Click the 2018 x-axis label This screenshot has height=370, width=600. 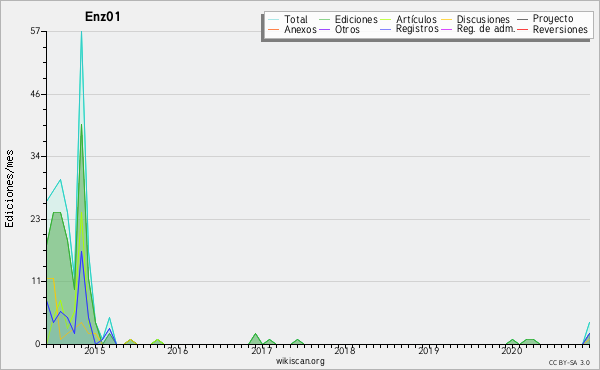point(345,351)
